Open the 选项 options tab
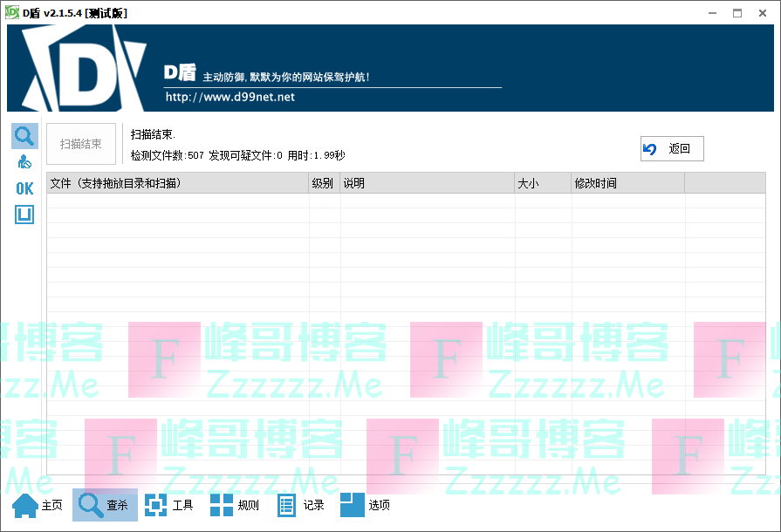This screenshot has height=532, width=781. [366, 505]
